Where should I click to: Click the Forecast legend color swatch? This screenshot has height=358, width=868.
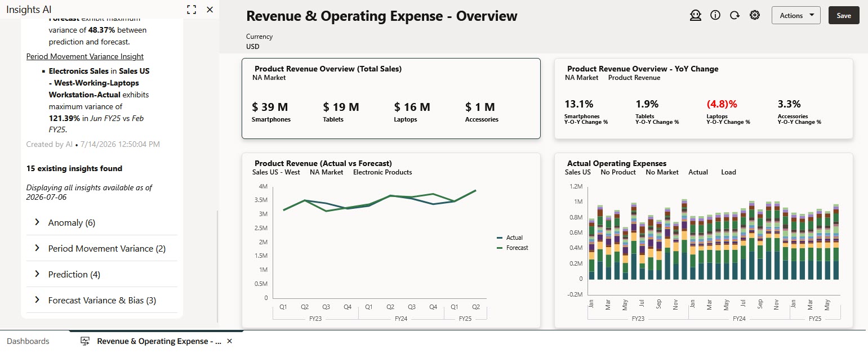click(x=500, y=248)
